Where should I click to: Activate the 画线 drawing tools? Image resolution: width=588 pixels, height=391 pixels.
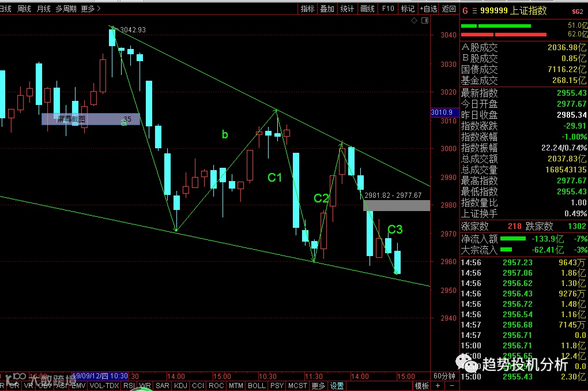pos(367,9)
